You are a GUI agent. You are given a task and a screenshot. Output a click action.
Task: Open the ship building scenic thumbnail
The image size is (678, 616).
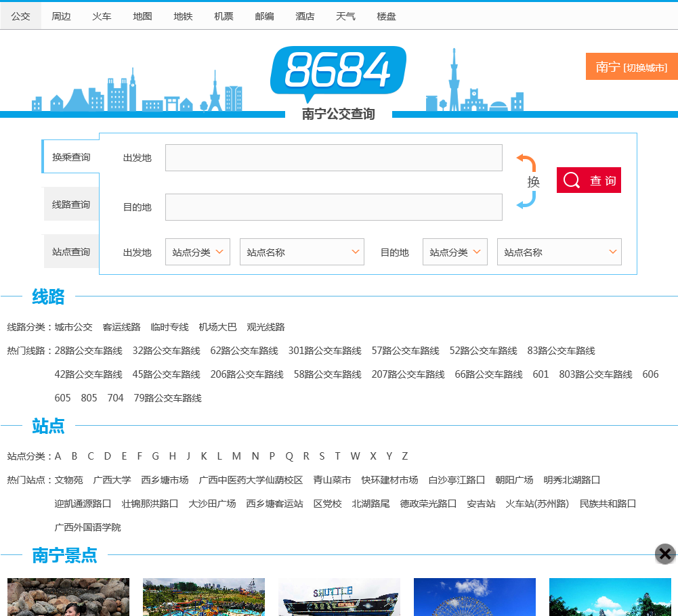pos(339,597)
